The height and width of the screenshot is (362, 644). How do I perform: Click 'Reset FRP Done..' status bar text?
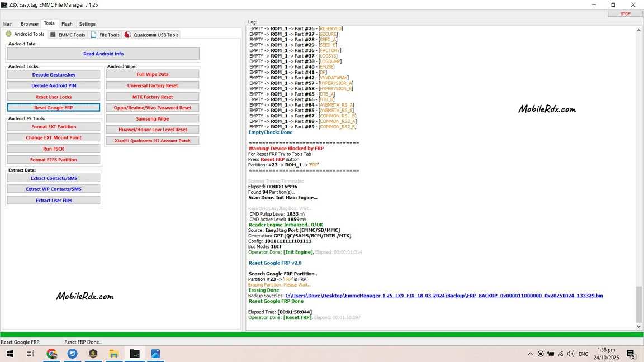pyautogui.click(x=83, y=342)
